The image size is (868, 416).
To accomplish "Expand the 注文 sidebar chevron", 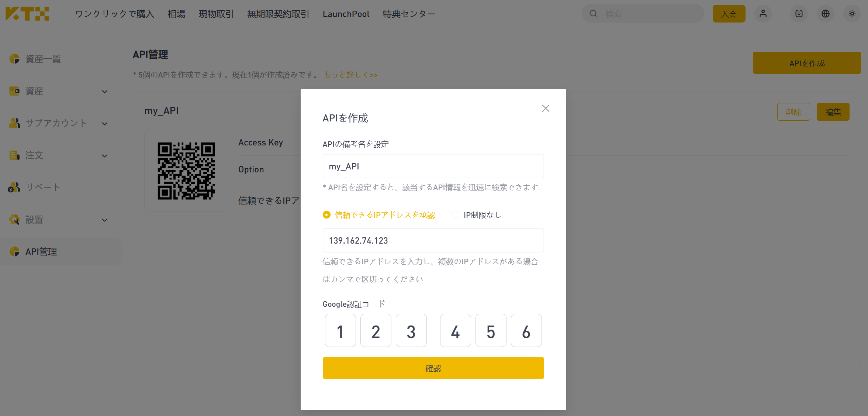I will coord(105,156).
